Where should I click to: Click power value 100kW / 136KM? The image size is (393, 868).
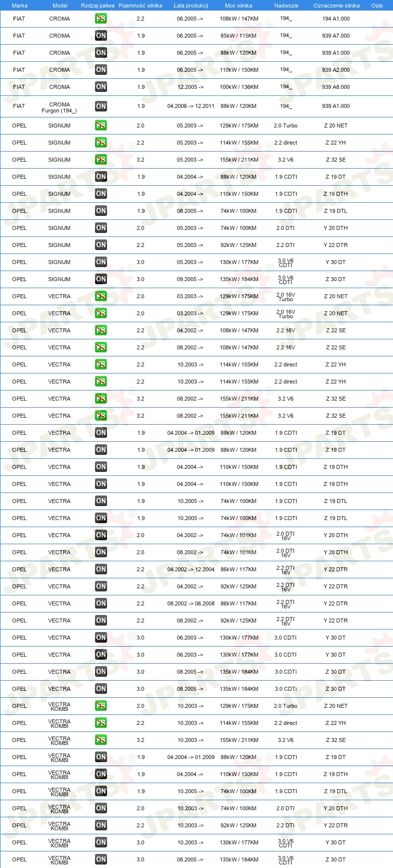[x=239, y=87]
